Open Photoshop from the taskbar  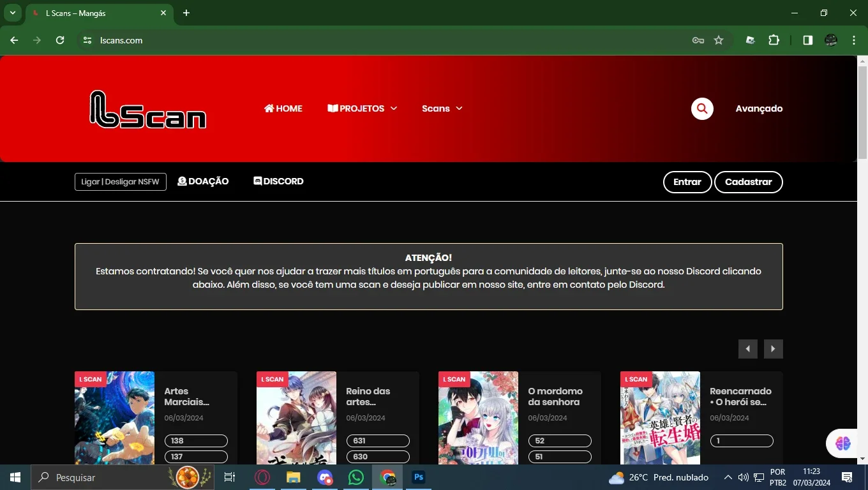pyautogui.click(x=419, y=477)
